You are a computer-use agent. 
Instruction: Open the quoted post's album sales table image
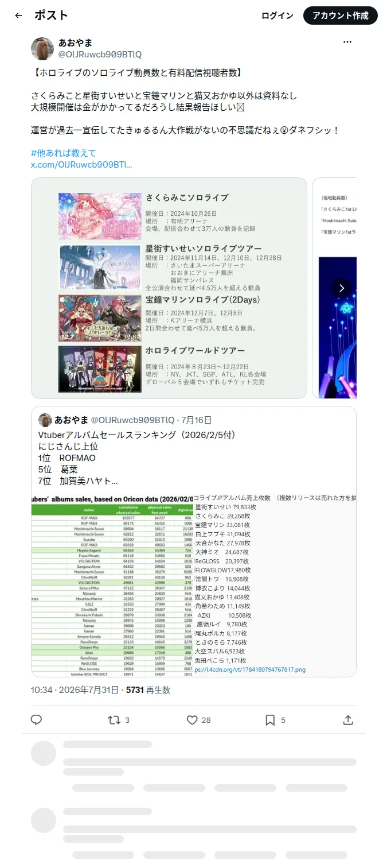(112, 584)
